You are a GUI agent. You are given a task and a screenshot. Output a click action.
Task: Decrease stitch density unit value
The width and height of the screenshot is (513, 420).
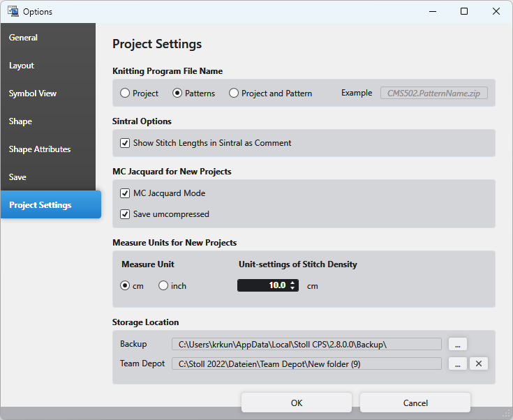293,288
